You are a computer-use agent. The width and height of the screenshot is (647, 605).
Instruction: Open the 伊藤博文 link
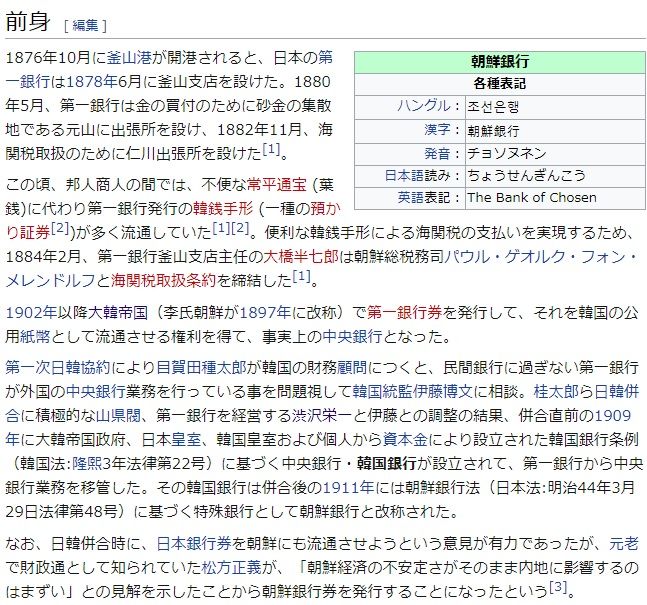[476, 391]
